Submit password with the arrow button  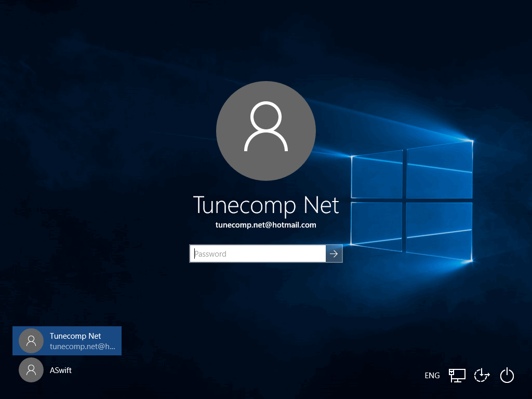334,254
